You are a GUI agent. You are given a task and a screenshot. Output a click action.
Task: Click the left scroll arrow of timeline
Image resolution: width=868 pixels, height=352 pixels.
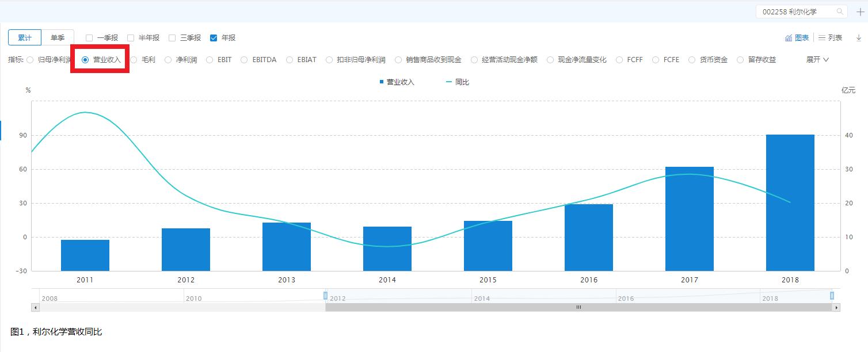click(x=35, y=308)
